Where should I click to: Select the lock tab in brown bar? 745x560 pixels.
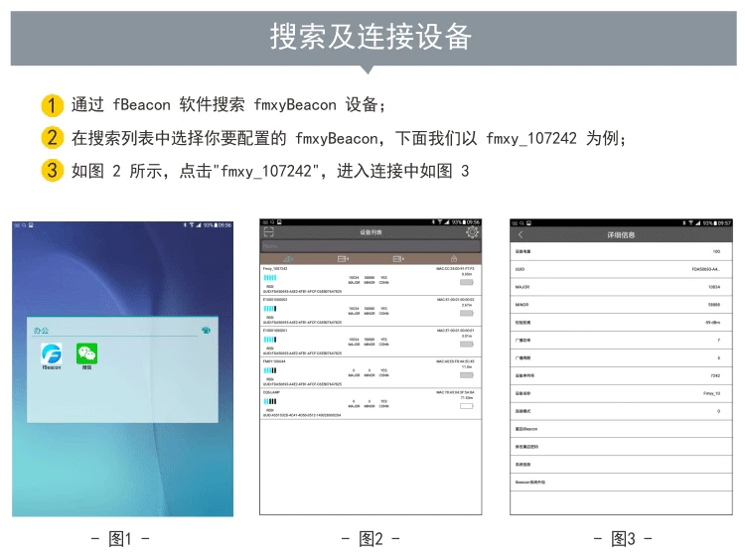(454, 259)
